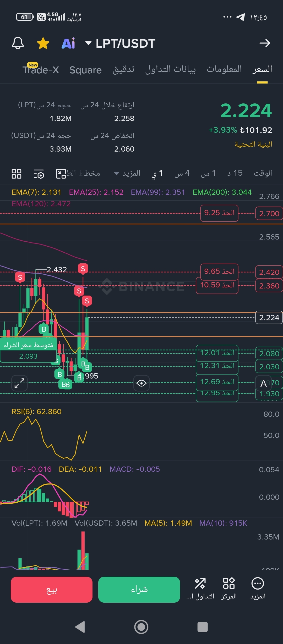
Task: Tap the current price tag 2.224 on axis
Action: tap(269, 318)
